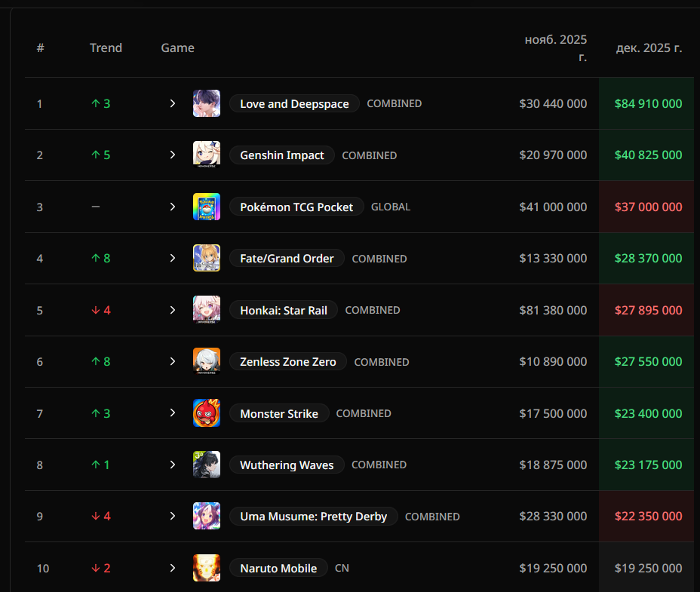Click the Pokémon TCG Pocket name pill

click(x=296, y=207)
